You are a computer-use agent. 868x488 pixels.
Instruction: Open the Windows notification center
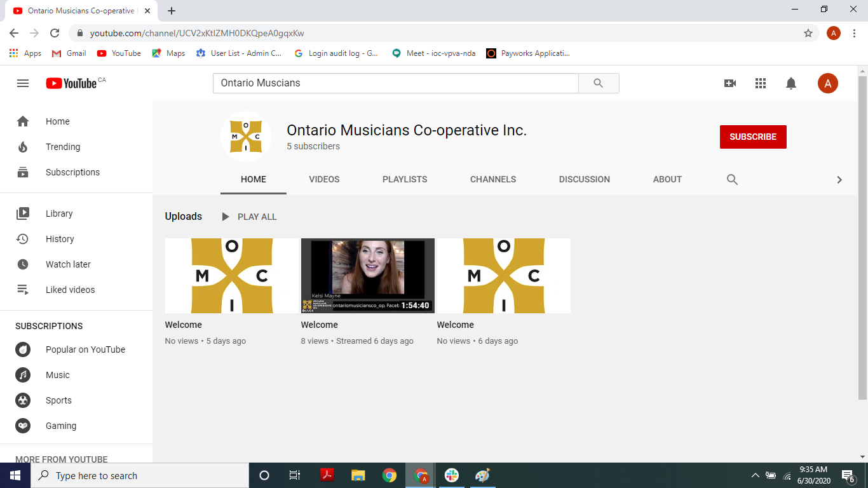(x=848, y=475)
